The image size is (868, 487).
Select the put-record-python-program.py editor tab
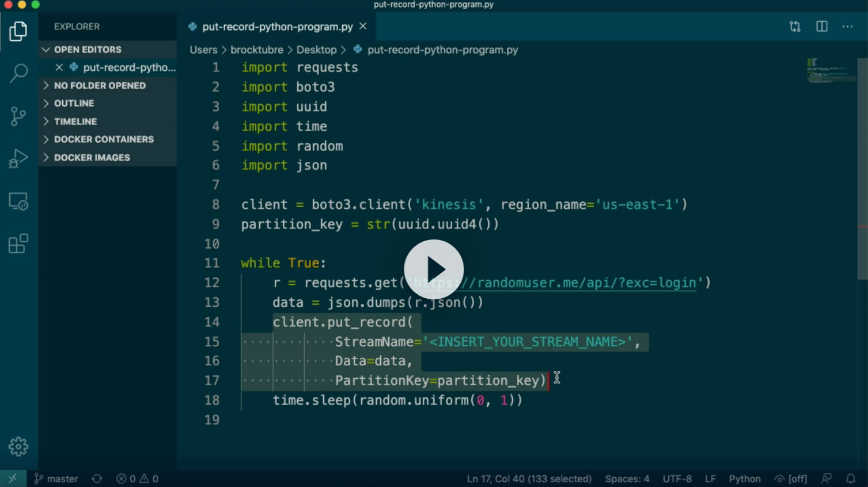(x=278, y=26)
